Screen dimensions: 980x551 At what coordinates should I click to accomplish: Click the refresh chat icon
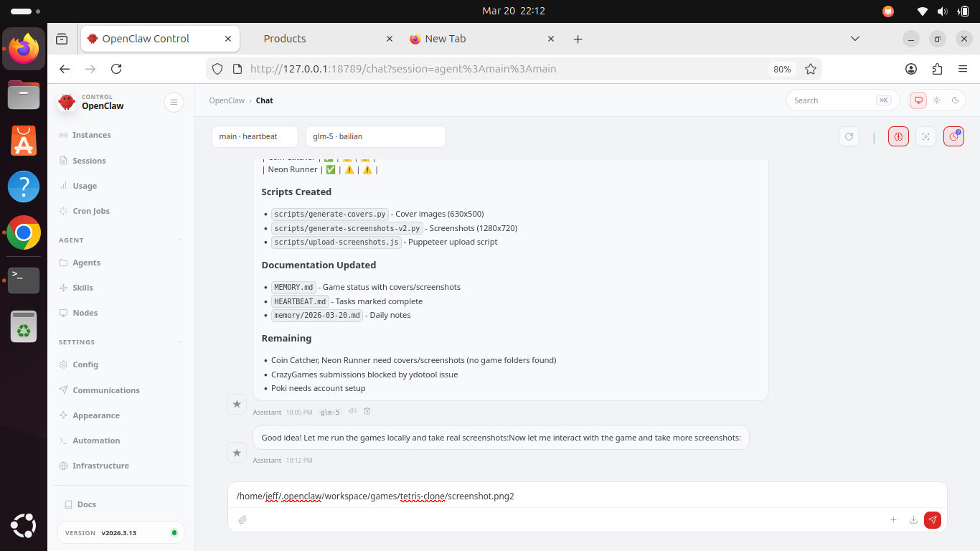[x=849, y=136]
